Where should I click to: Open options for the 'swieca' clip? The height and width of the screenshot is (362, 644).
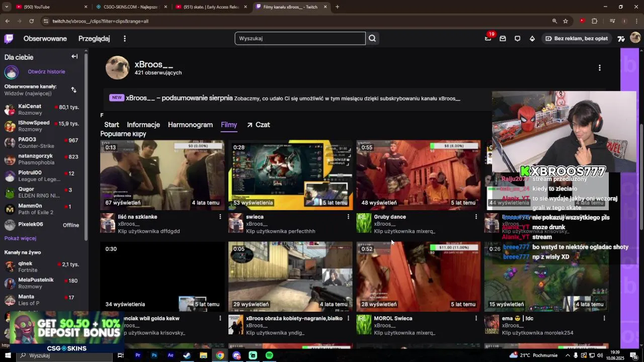pos(348,217)
